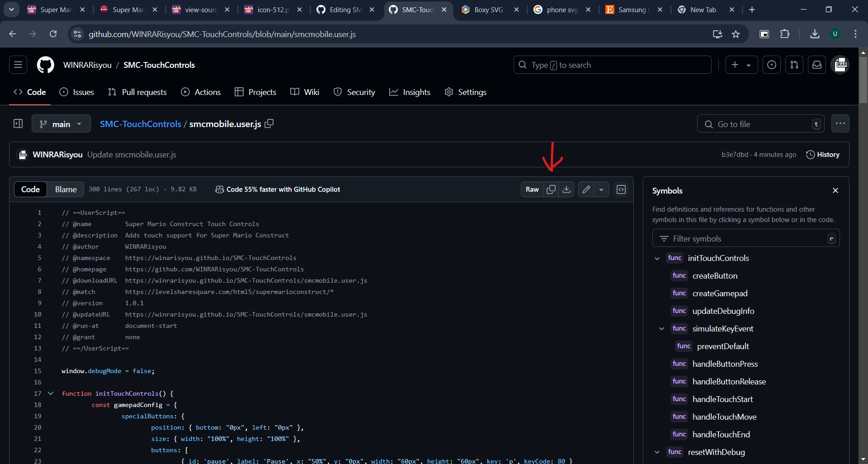Open WINRARisyou owner link in breadcrumb
868x464 pixels.
tap(87, 65)
